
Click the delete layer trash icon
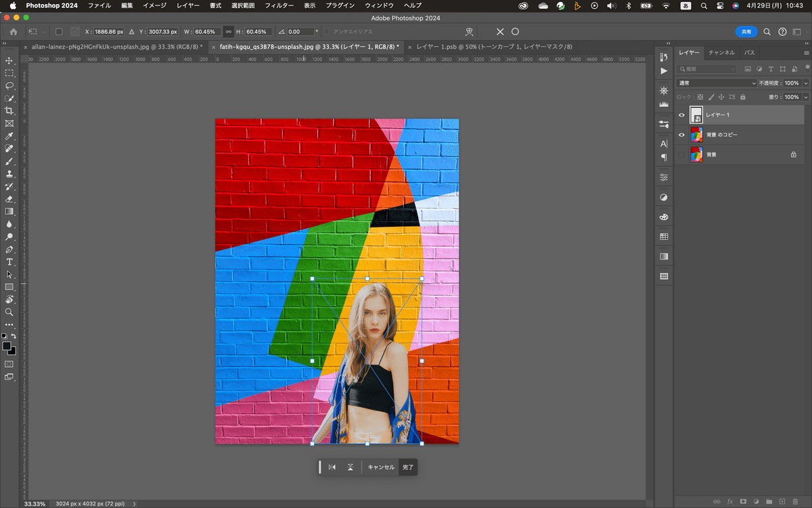pyautogui.click(x=795, y=502)
